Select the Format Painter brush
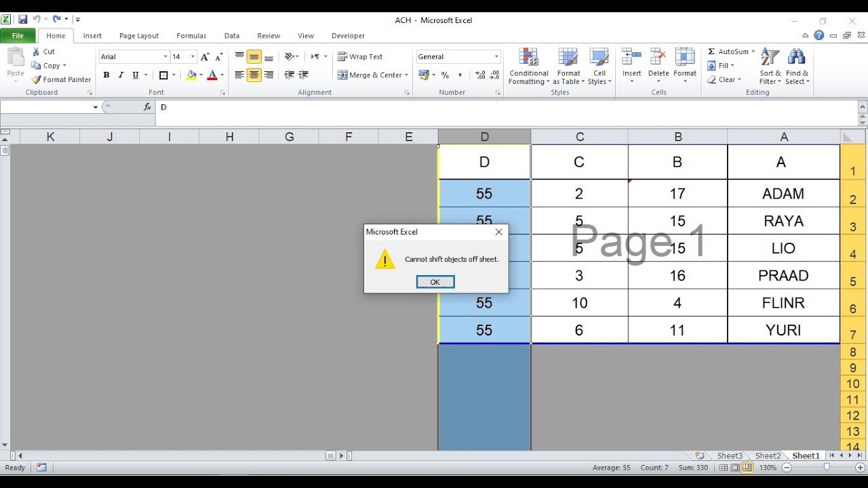 click(37, 79)
